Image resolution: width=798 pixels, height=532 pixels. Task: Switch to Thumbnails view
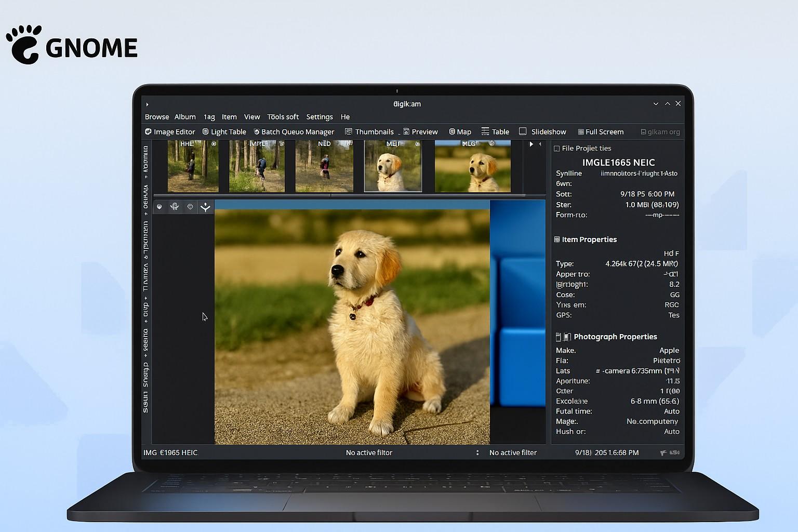tap(369, 132)
